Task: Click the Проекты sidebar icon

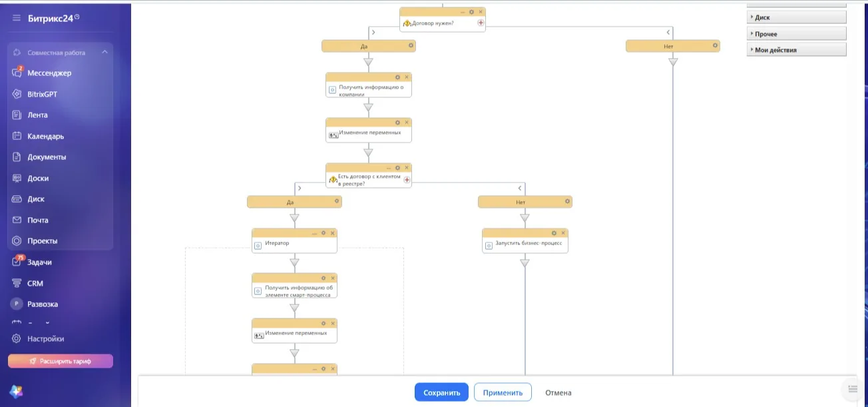Action: tap(17, 240)
